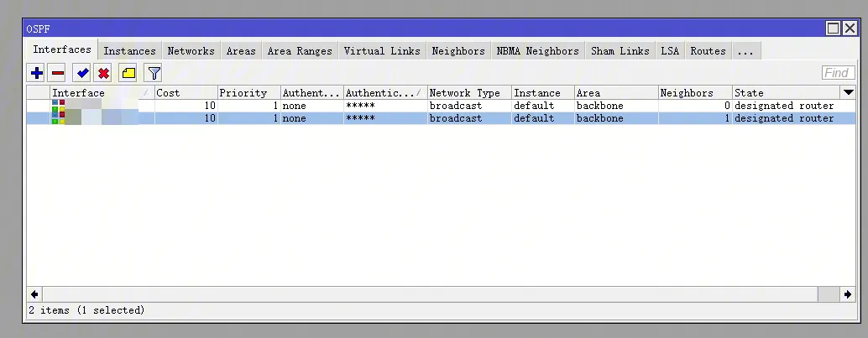Viewport: 868px width, 338px height.
Task: Click the blue plus Add button
Action: [36, 73]
